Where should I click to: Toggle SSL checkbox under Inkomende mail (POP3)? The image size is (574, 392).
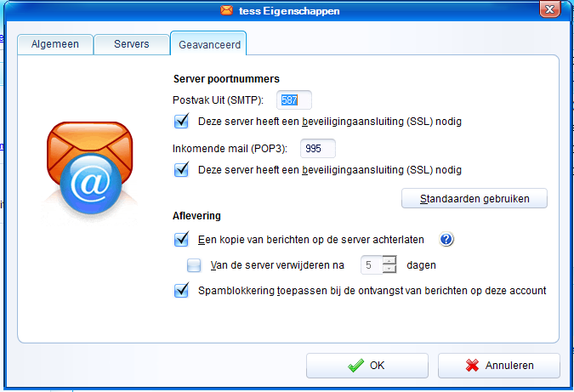(x=181, y=169)
